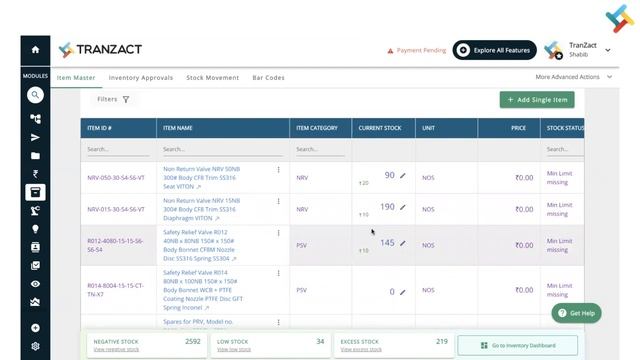Viewport: 640px width, 360px height.
Task: Open the eye view module icon
Action: (x=36, y=284)
